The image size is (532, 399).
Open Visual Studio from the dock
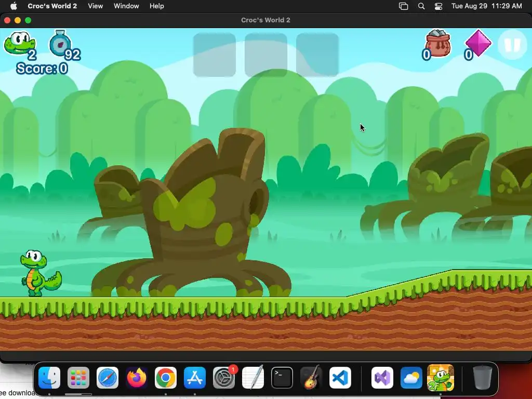[x=382, y=378]
